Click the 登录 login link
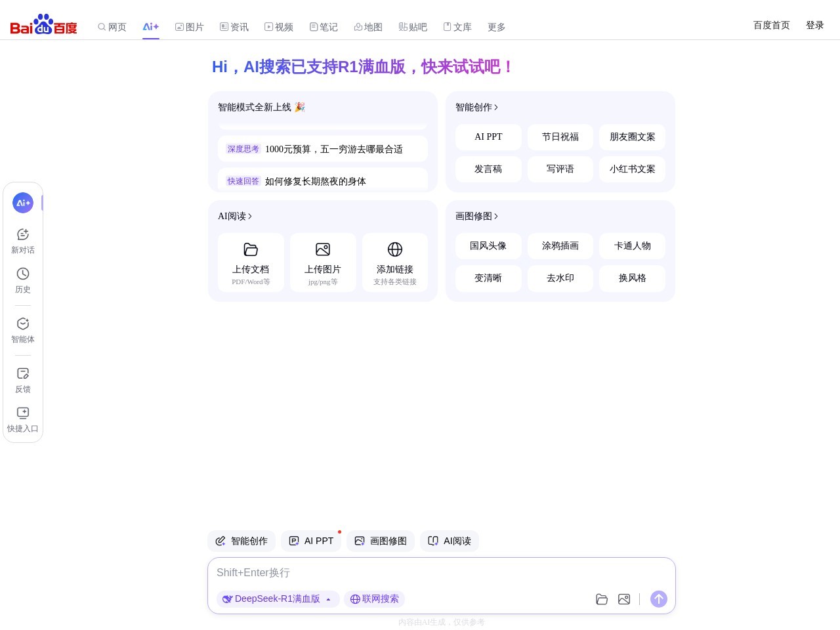 [815, 25]
